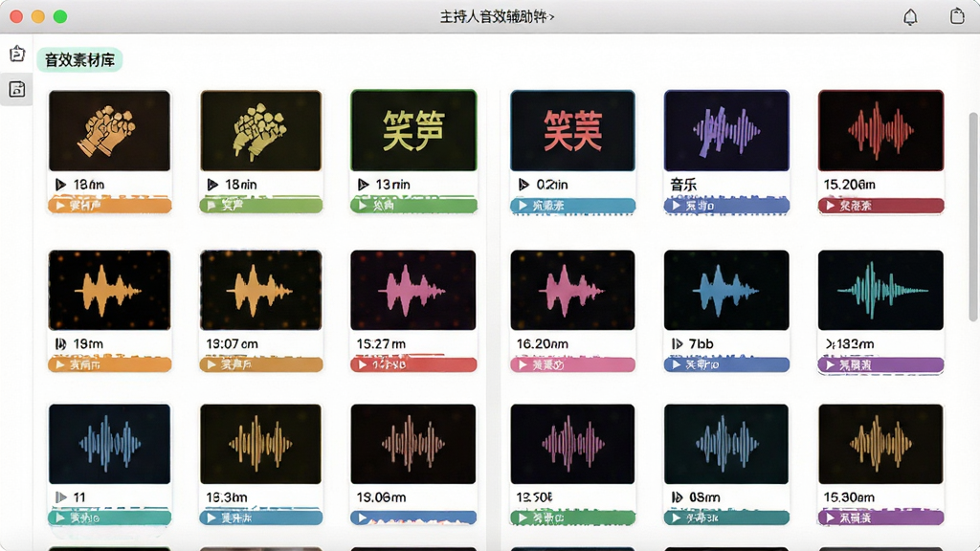Viewport: 980px width, 551px height.
Task: Click the play icon beside 11
Action: (60, 497)
